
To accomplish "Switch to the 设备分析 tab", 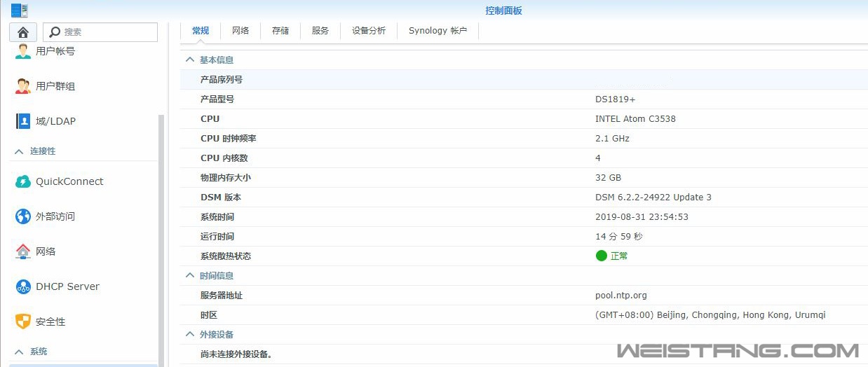I will 369,31.
